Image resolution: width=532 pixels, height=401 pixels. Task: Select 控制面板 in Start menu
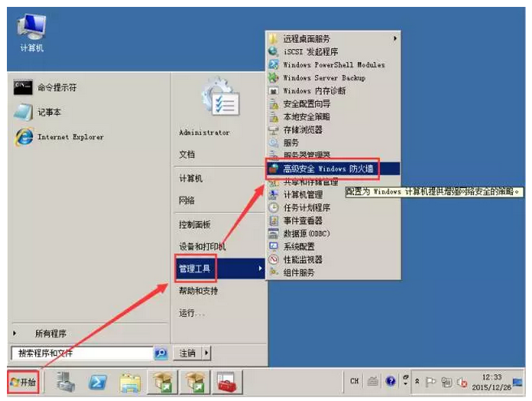(195, 224)
